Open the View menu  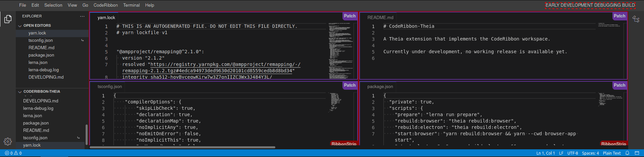coord(72,5)
